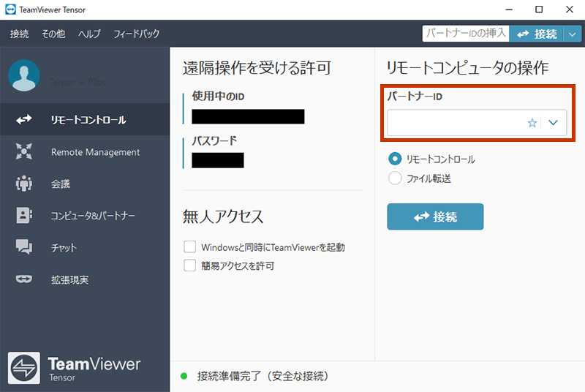Close the TeamViewer window
The image size is (585, 392).
click(x=570, y=10)
